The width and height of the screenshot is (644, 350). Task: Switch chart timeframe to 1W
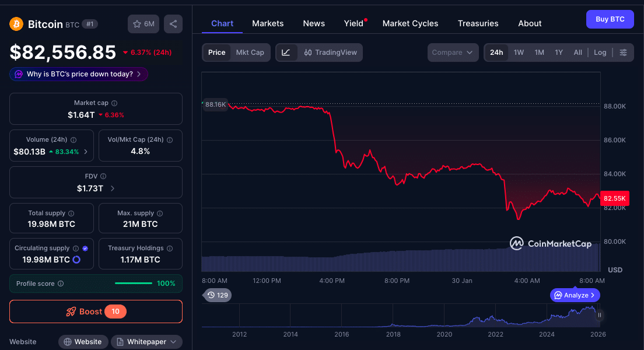pos(519,52)
